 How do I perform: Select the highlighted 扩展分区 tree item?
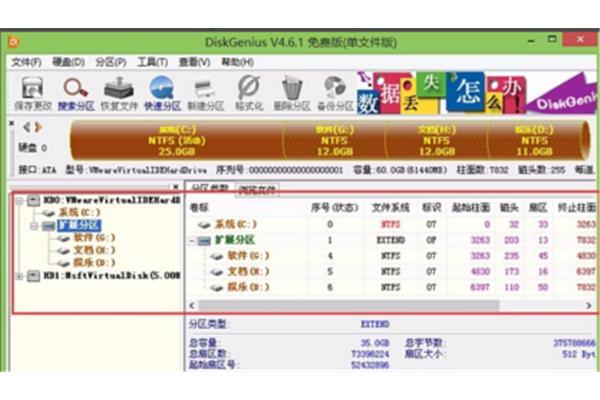pos(79,225)
